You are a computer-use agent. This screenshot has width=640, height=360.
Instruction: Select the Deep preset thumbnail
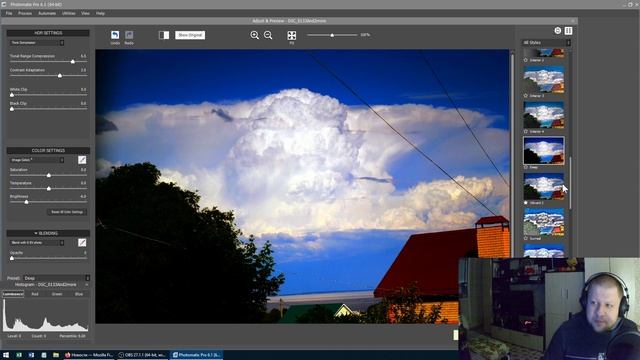544,151
